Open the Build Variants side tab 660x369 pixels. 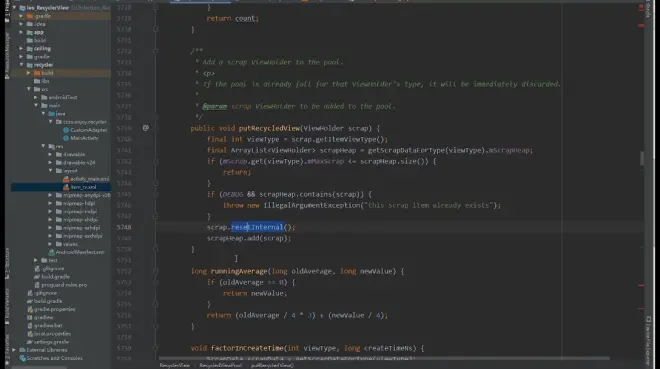tap(7, 306)
